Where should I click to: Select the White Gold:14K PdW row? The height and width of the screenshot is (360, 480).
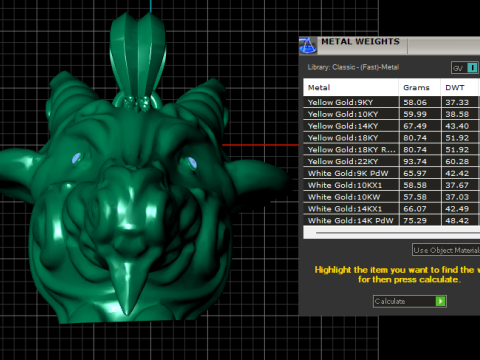pyautogui.click(x=392, y=220)
